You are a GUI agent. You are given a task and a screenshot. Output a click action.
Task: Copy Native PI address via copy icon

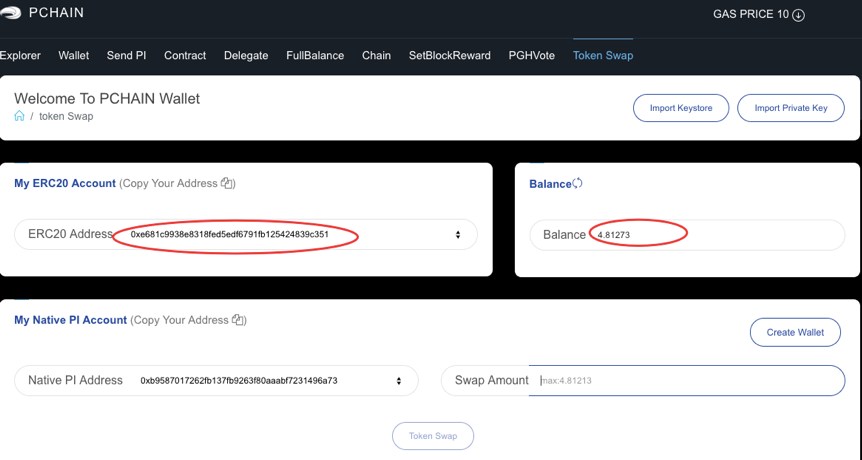coord(238,319)
